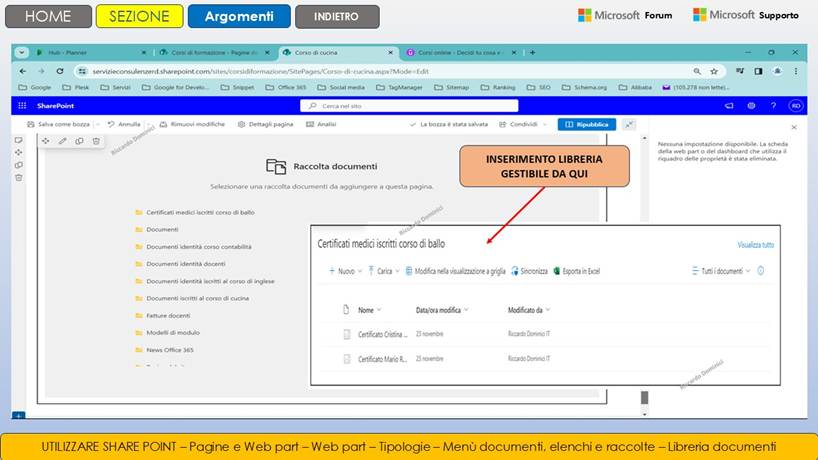This screenshot has height=460, width=818.
Task: Click the Visualizza tutto link
Action: pos(755,245)
